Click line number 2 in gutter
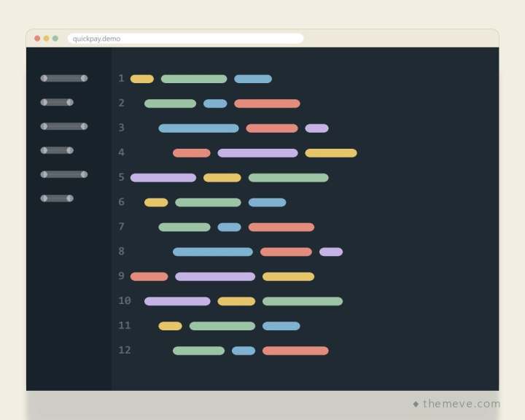This screenshot has height=420, width=525. [x=121, y=103]
